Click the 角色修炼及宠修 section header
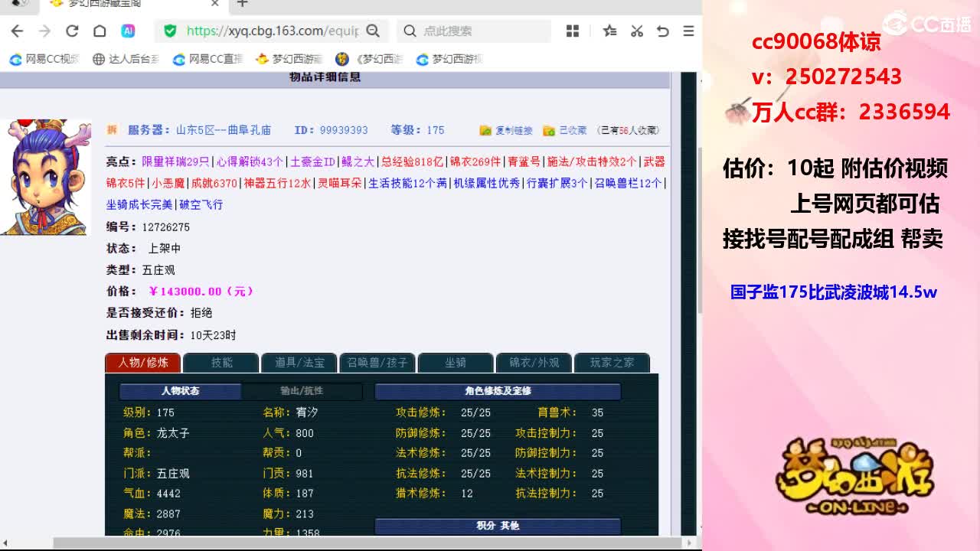 498,391
